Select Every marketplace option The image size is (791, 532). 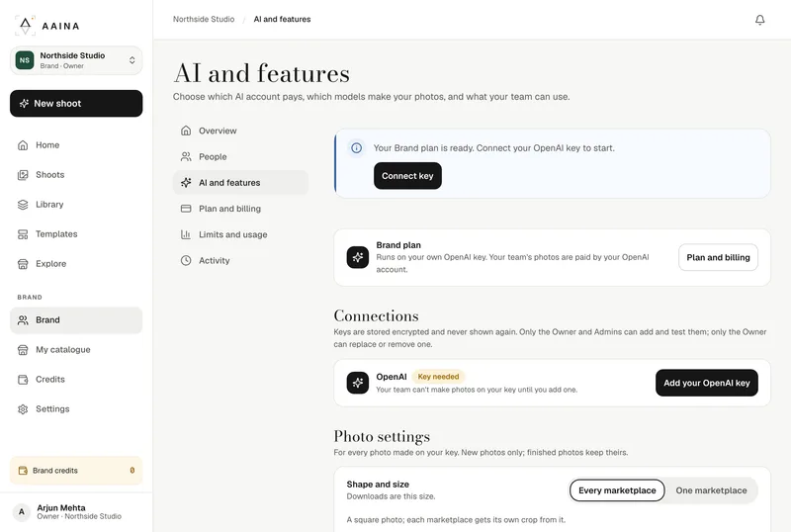pyautogui.click(x=617, y=490)
